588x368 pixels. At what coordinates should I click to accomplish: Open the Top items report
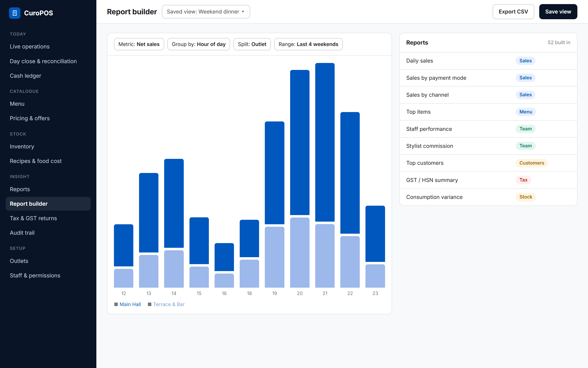(x=488, y=112)
